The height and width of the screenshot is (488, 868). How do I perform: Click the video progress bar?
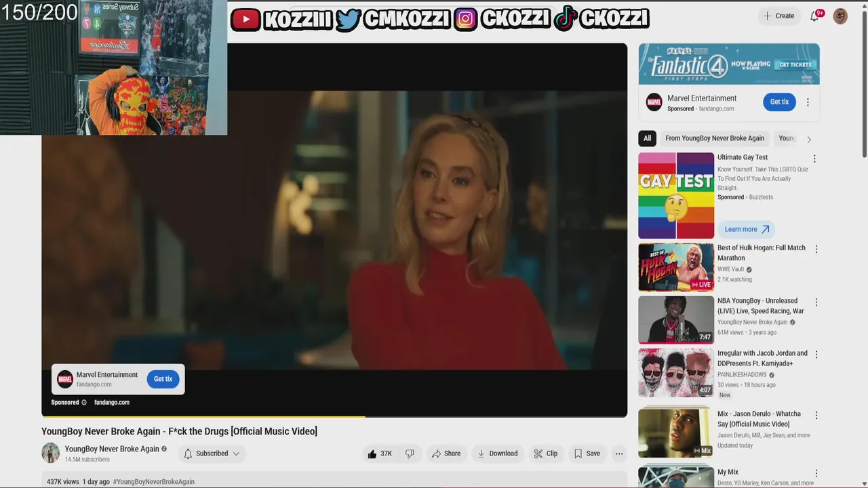334,416
